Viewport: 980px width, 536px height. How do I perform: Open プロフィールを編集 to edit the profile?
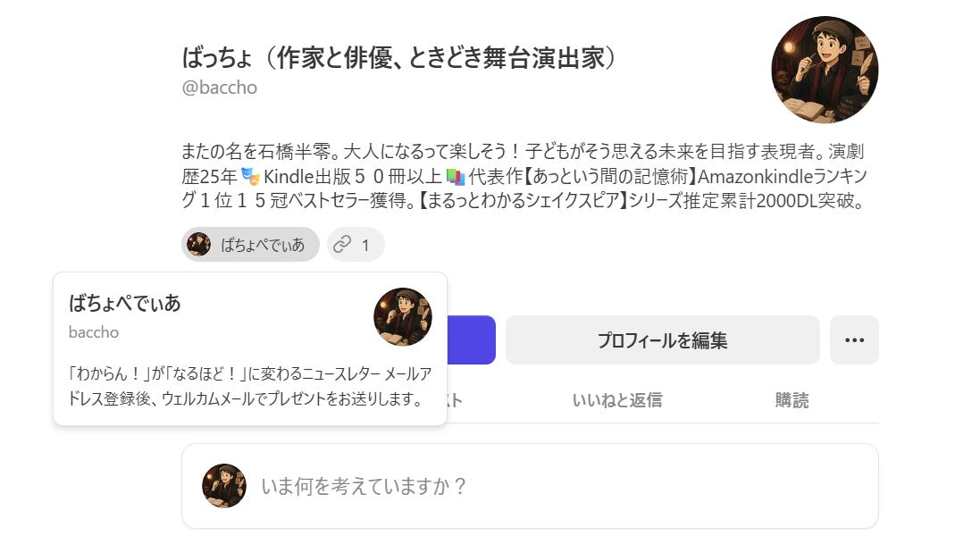coord(663,339)
